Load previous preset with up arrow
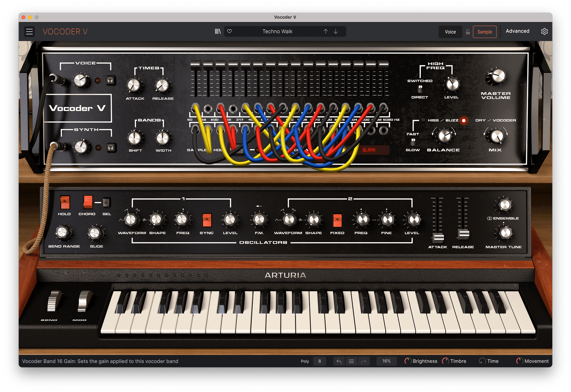This screenshot has width=571, height=392. click(x=326, y=31)
